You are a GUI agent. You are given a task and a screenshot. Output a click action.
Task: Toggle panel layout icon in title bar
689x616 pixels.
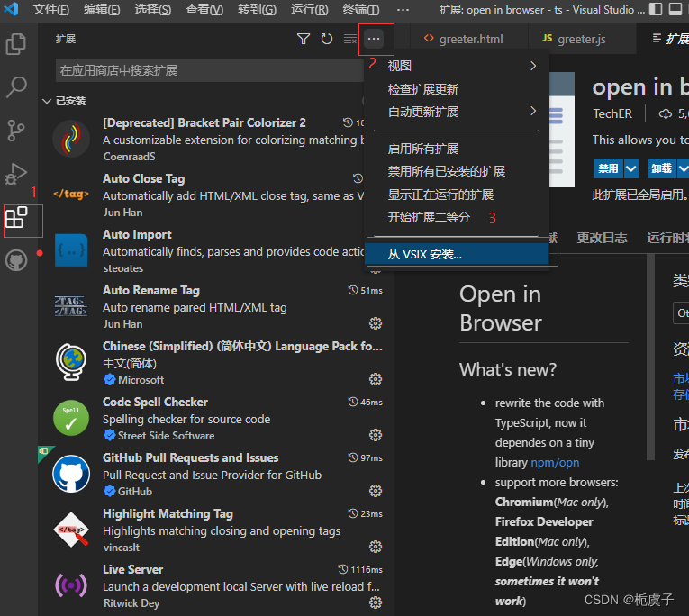[675, 9]
